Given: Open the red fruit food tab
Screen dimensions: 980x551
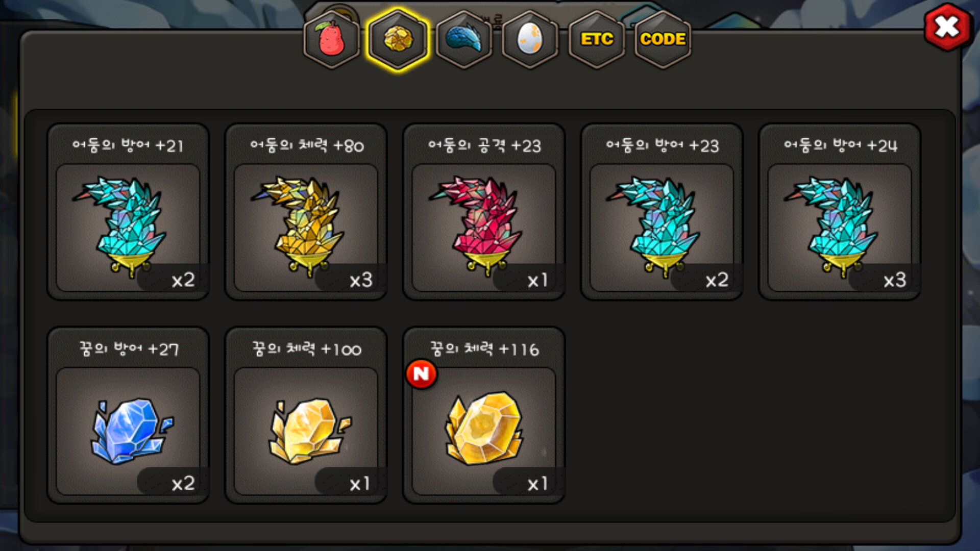Looking at the screenshot, I should pos(332,39).
